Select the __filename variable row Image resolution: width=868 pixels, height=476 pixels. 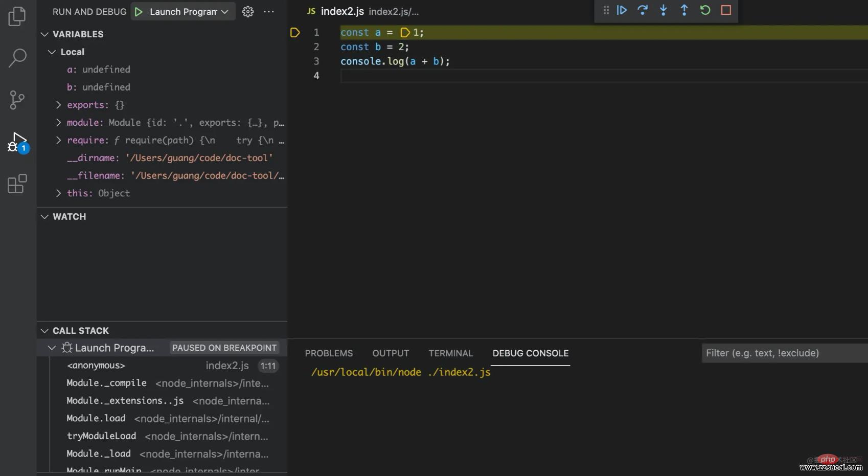click(x=162, y=175)
